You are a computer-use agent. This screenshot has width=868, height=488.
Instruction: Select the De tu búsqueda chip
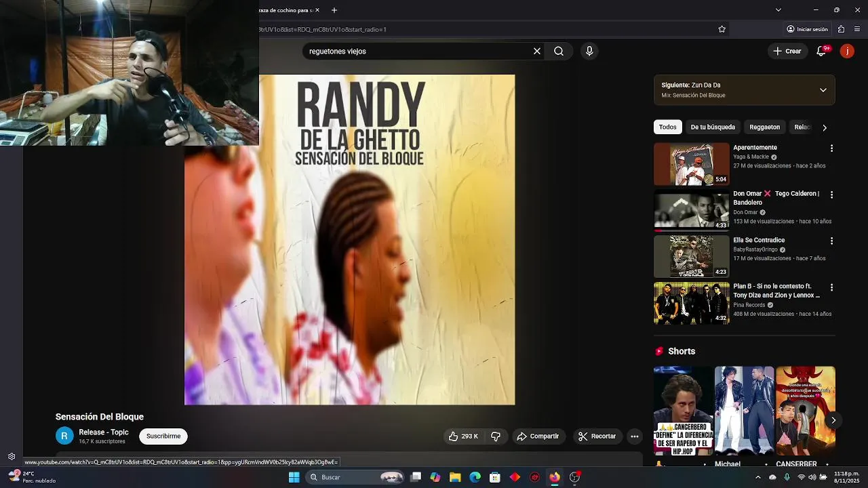(x=713, y=127)
